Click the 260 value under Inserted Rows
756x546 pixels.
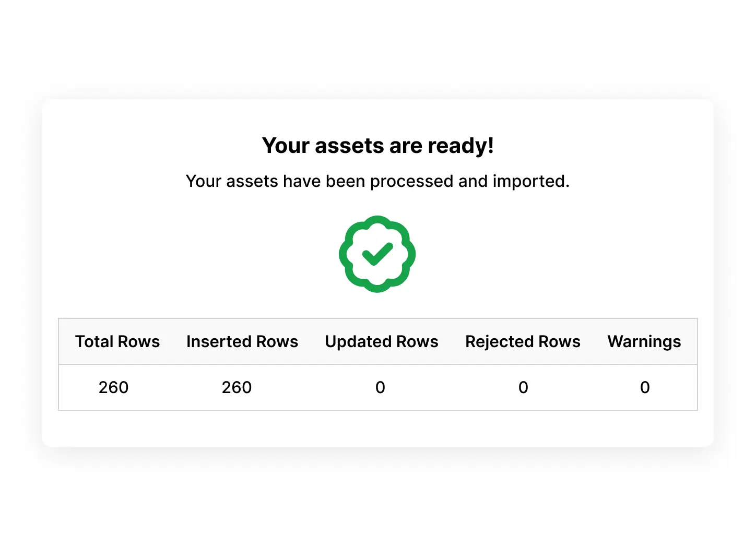coord(237,387)
